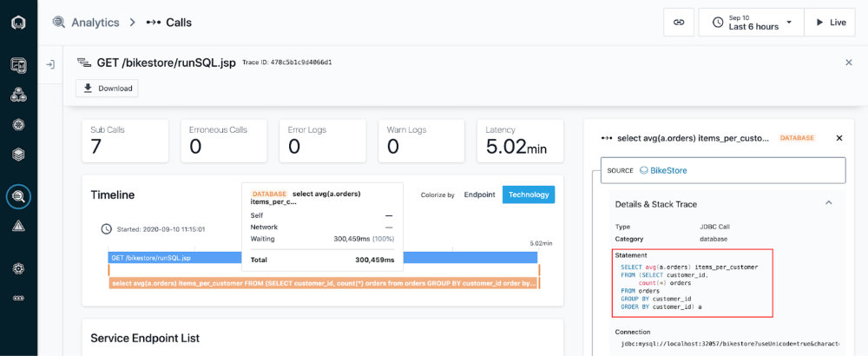Click the More options ellipsis in sidebar
Image resolution: width=868 pixels, height=356 pixels.
[18, 298]
